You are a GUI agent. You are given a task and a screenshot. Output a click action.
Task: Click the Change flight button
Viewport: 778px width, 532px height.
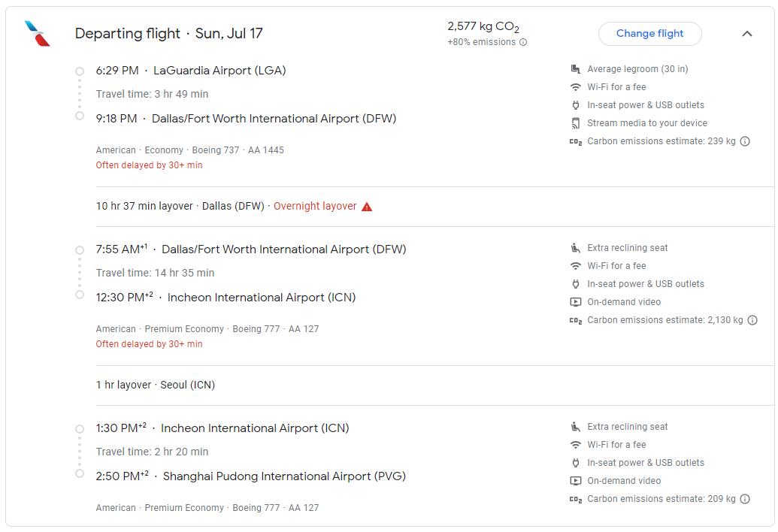[649, 34]
